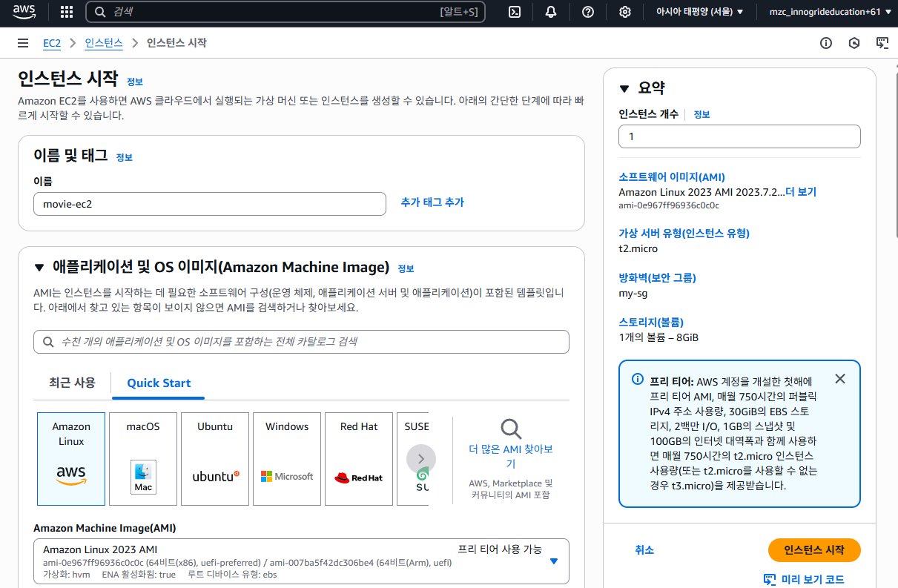Click the 추가 태그 추가 link
Image resolution: width=898 pixels, height=588 pixels.
pos(432,202)
